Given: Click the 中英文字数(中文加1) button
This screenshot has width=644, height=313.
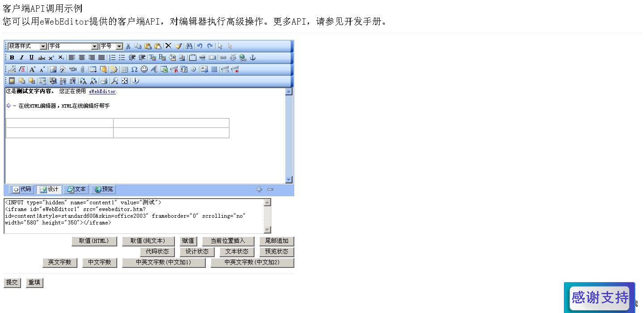Looking at the screenshot, I should (x=164, y=262).
